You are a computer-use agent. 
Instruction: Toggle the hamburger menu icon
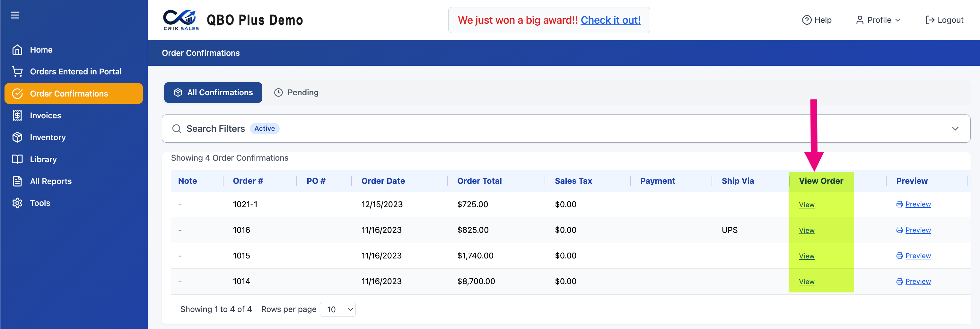(x=15, y=15)
